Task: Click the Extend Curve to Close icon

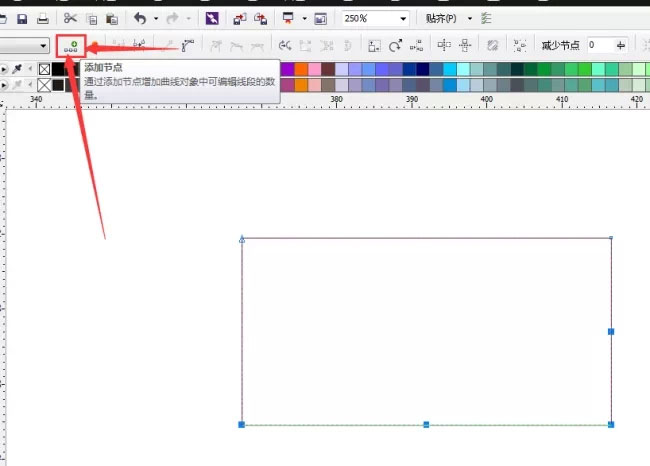Action: [x=306, y=46]
